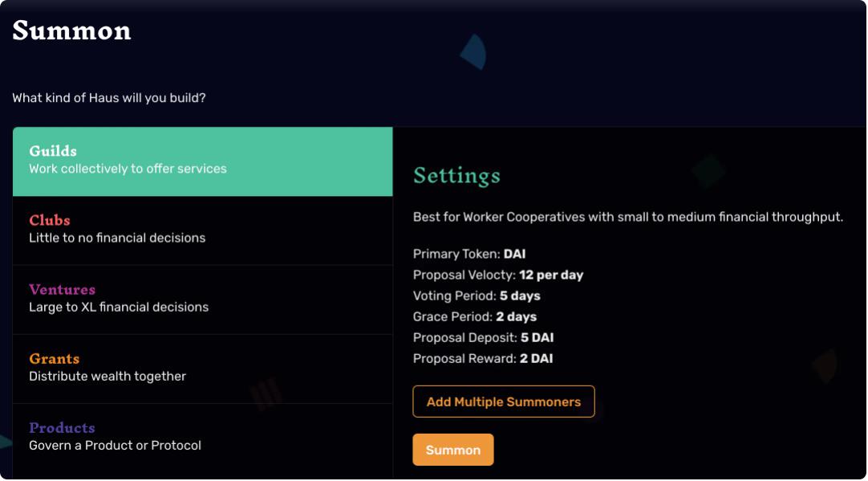
Task: Click the Proposal Deposit 5 DAI line
Action: (483, 338)
